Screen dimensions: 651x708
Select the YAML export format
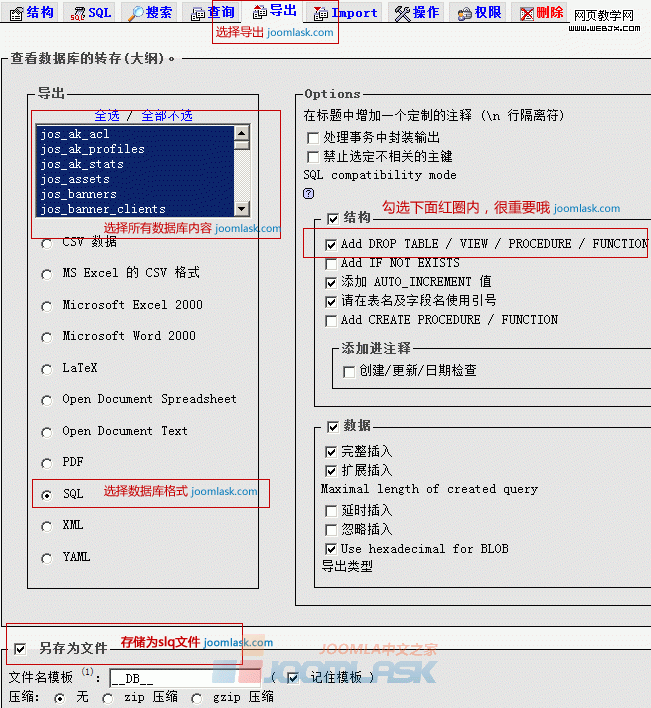46,559
